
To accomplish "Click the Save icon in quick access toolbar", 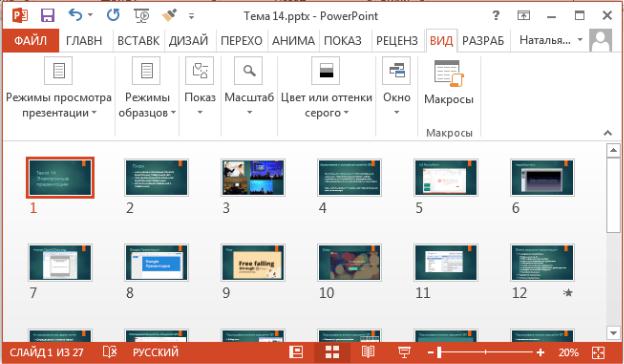I will tap(47, 16).
